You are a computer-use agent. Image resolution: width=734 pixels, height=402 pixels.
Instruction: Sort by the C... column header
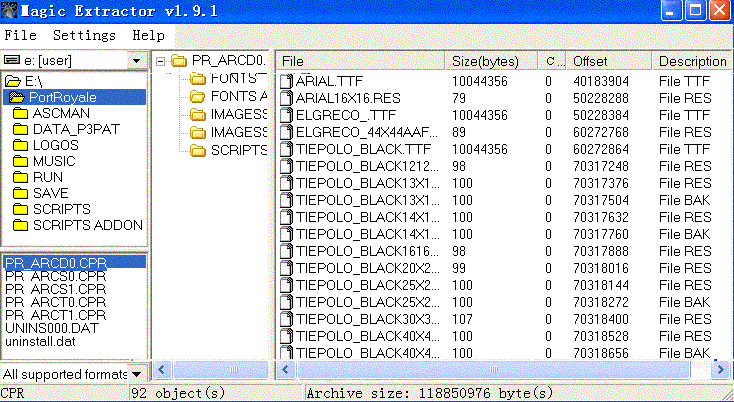pos(552,61)
